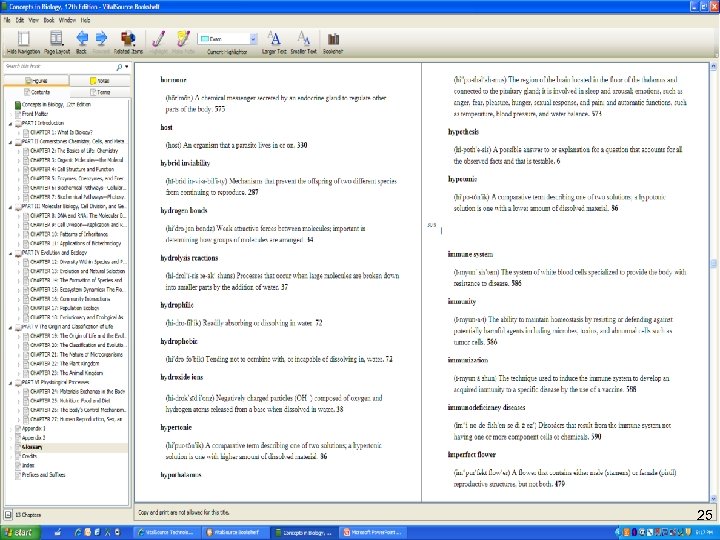Open the Bookshelf icon
The image size is (720, 540).
point(333,39)
